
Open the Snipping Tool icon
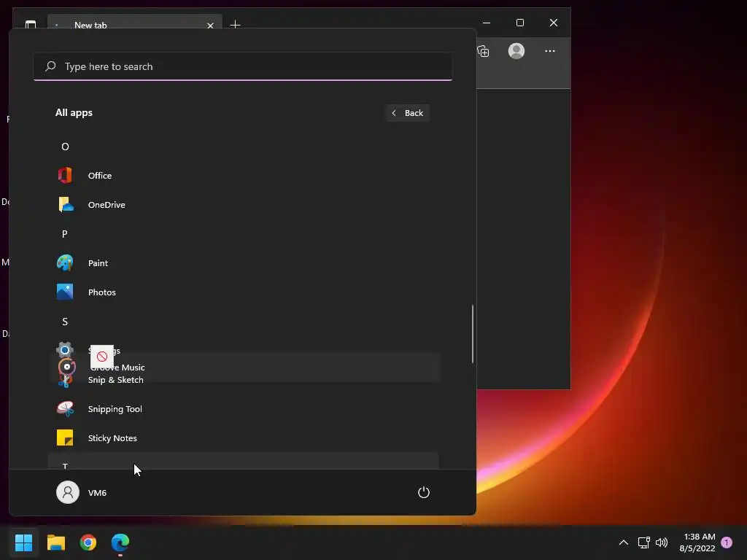tap(65, 408)
